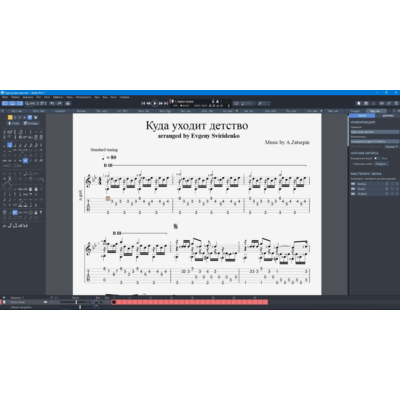Select voice 1 yellow button in edition palette
This screenshot has height=400, width=400.
pyautogui.click(x=10, y=117)
